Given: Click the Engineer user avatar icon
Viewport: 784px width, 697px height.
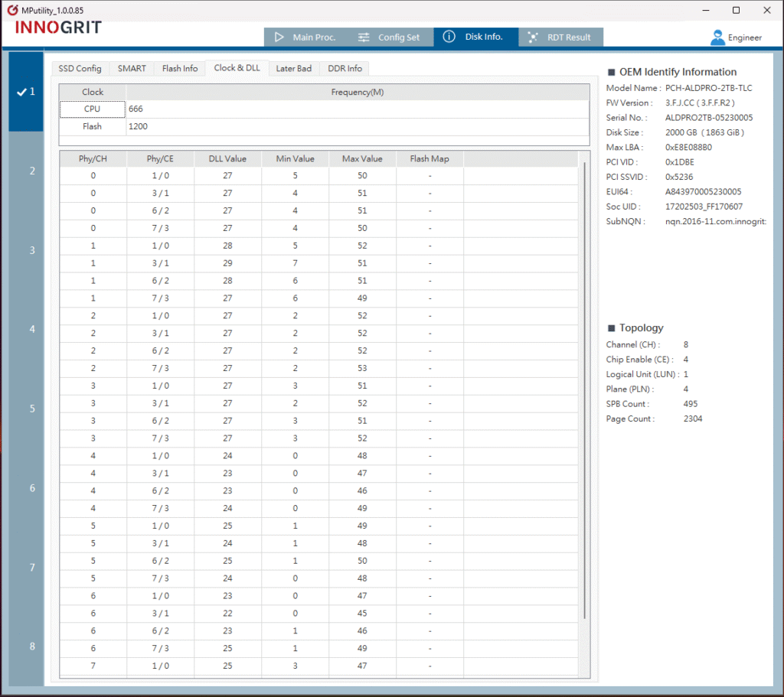Looking at the screenshot, I should (x=717, y=37).
